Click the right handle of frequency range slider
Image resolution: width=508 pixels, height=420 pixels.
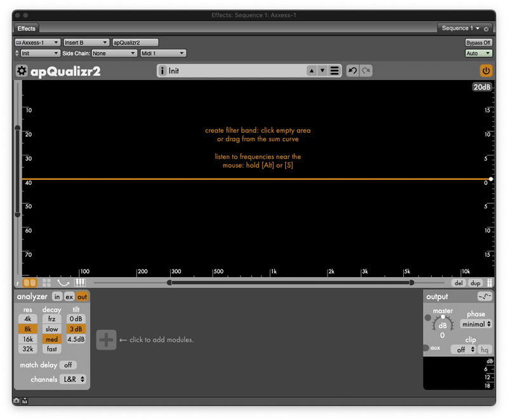point(411,283)
